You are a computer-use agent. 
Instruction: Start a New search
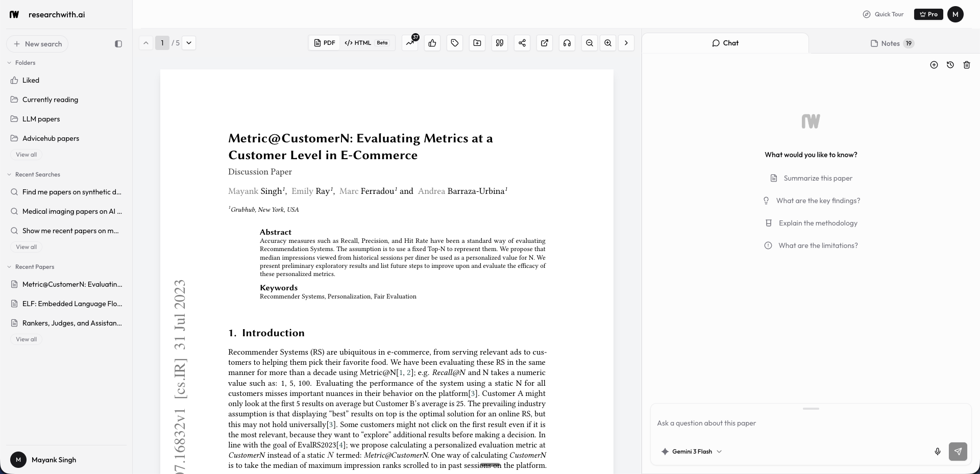[37, 44]
